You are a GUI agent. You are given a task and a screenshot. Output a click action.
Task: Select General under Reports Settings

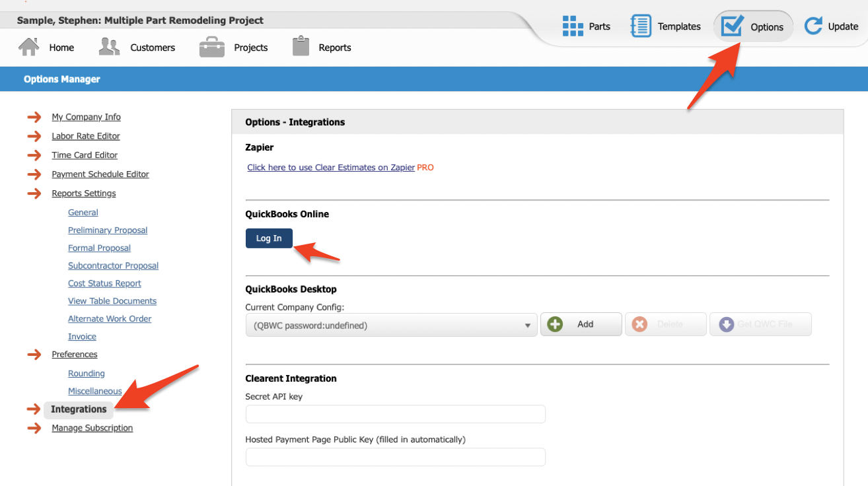(x=83, y=213)
